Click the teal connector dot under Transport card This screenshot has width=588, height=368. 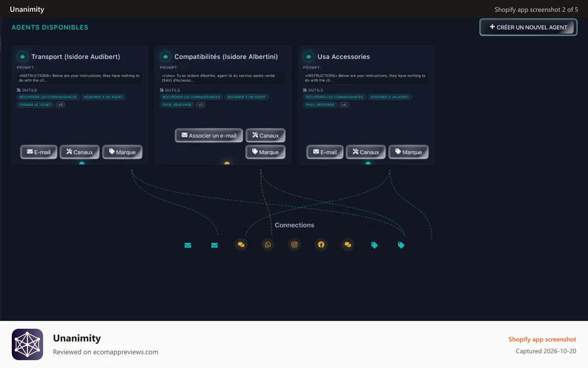tap(82, 164)
